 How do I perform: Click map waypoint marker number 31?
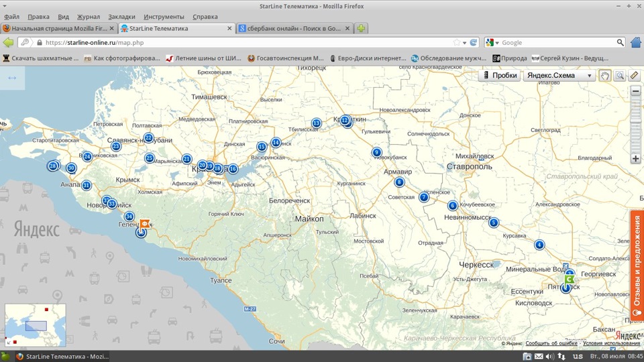[x=87, y=185]
